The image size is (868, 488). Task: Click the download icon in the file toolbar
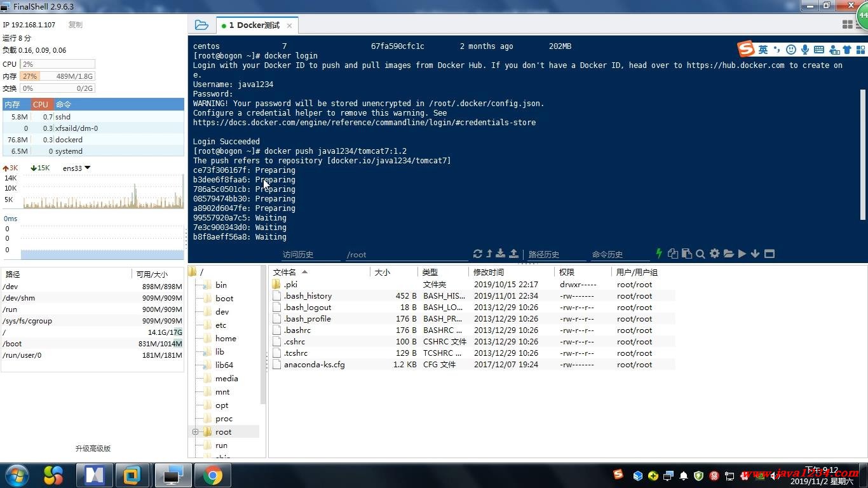[x=501, y=254]
